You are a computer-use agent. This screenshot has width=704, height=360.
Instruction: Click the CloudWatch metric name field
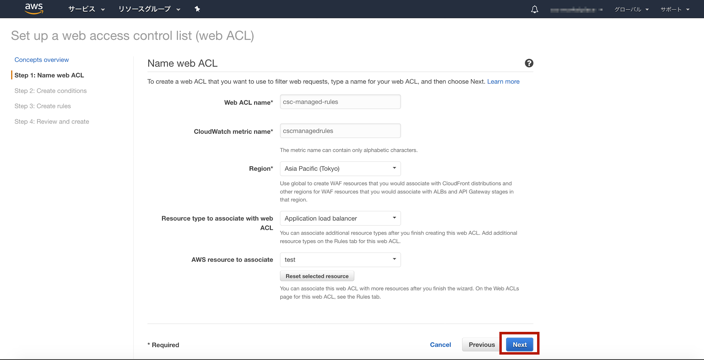[340, 131]
